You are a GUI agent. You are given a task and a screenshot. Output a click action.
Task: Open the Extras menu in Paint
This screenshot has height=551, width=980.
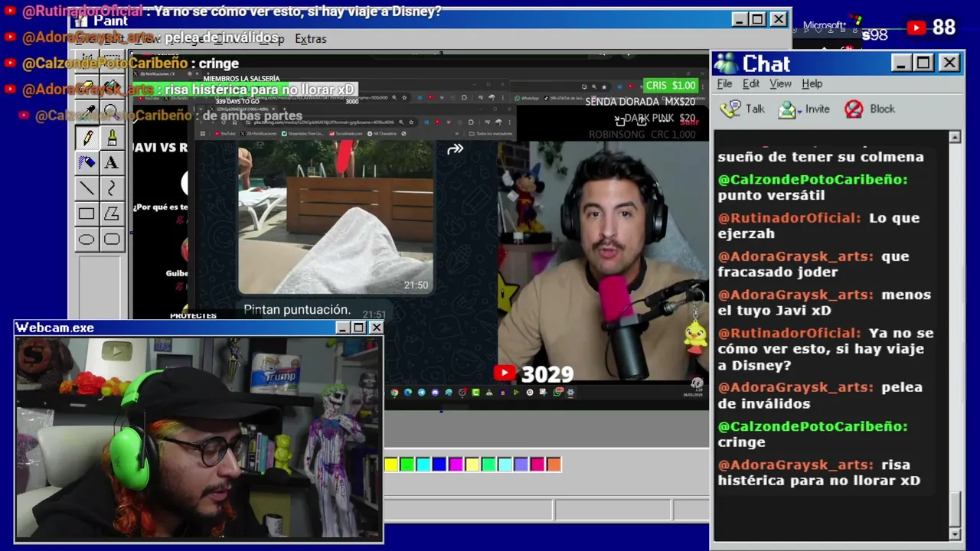pos(310,38)
